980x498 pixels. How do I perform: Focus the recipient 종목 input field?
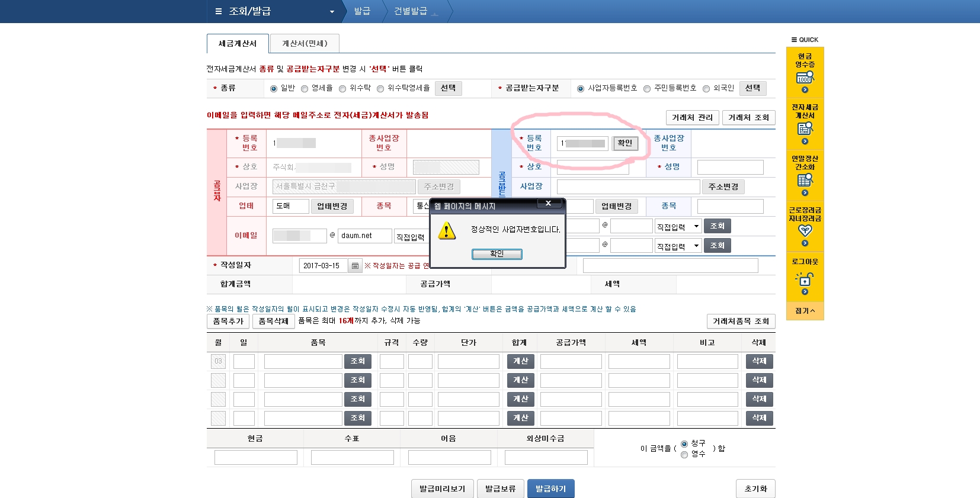[x=730, y=206]
